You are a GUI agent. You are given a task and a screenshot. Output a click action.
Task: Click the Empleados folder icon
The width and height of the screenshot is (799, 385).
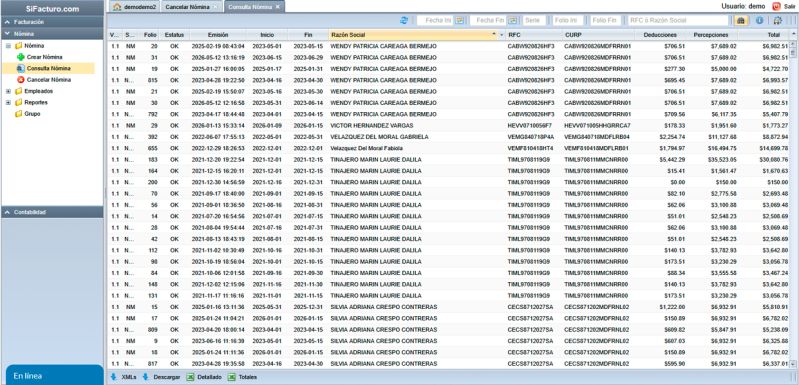click(18, 91)
